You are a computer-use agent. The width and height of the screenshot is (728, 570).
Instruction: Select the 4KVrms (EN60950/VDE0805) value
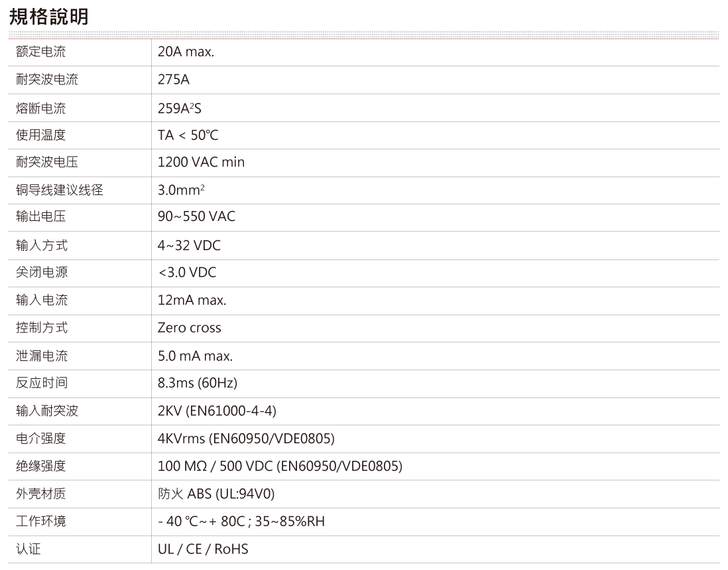[246, 439]
